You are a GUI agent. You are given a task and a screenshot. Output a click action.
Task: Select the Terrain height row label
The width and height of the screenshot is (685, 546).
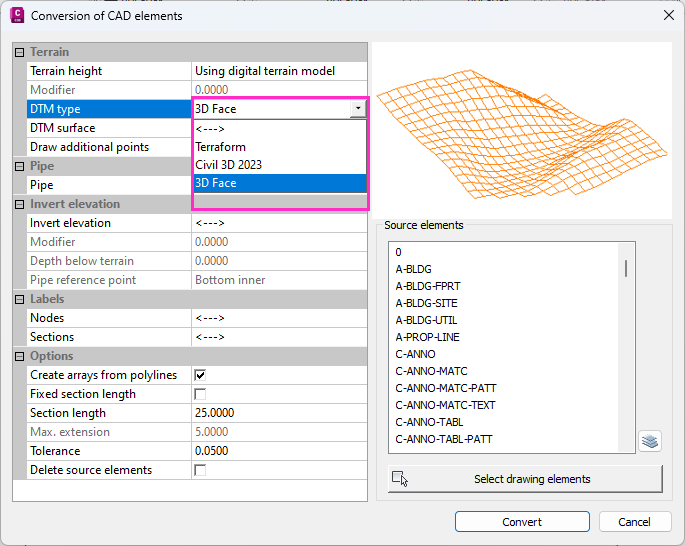pos(109,71)
